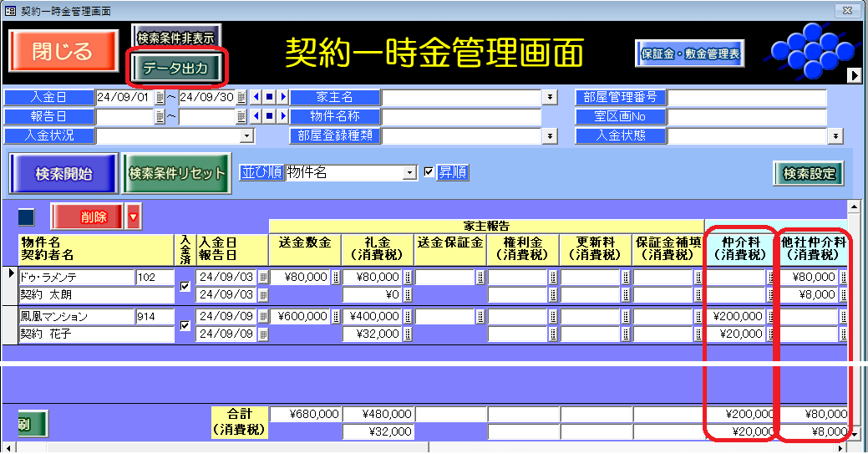
Task: Open calendar picker for 入金日 start date
Action: (160, 97)
